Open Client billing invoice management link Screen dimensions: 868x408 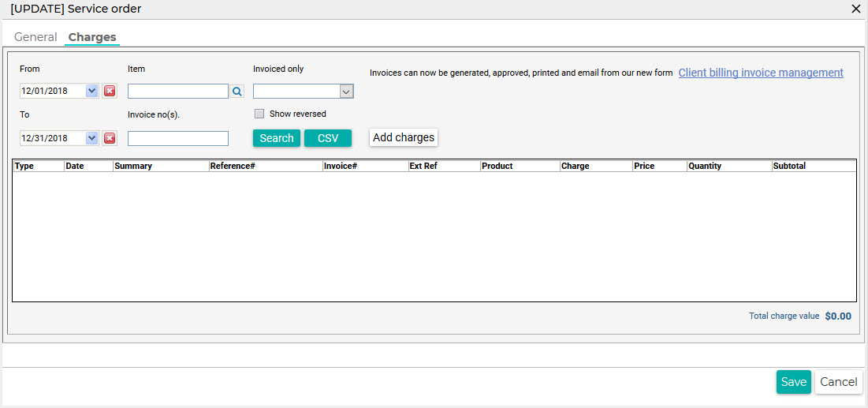click(761, 73)
